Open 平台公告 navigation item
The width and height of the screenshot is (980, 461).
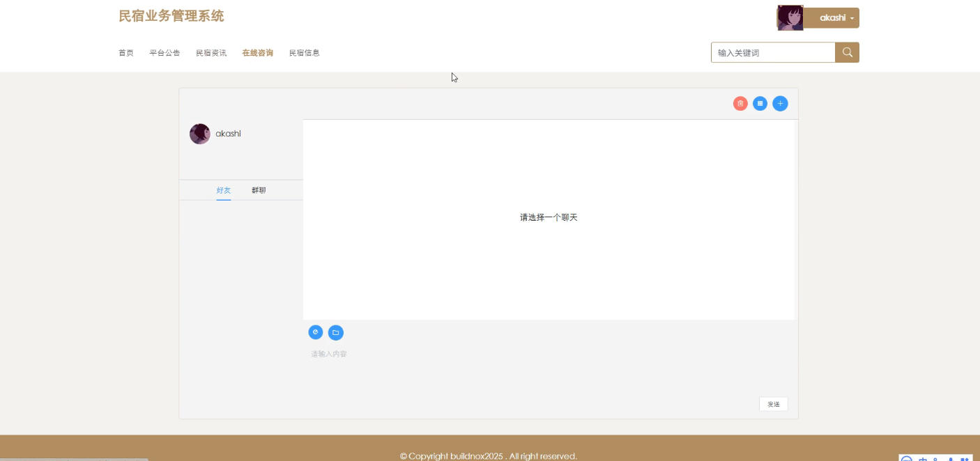tap(164, 53)
